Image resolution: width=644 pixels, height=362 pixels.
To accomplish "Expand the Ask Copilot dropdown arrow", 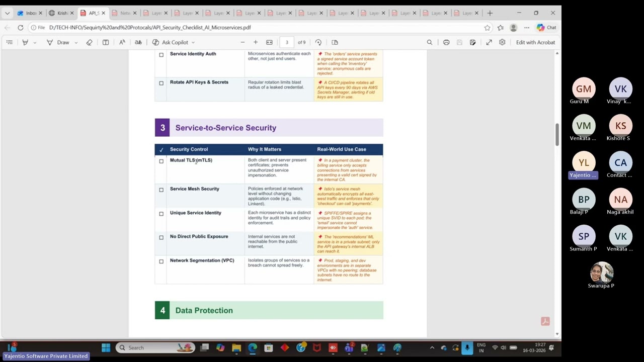I will pyautogui.click(x=193, y=43).
